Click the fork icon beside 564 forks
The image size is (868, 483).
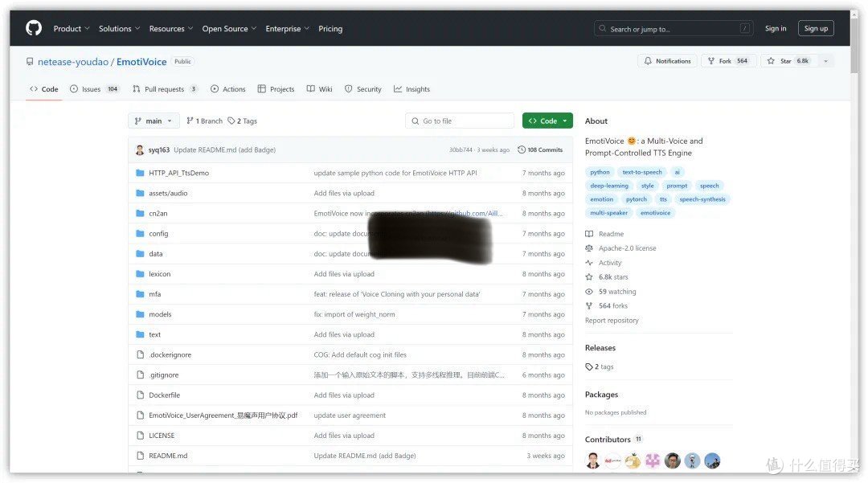pyautogui.click(x=590, y=305)
